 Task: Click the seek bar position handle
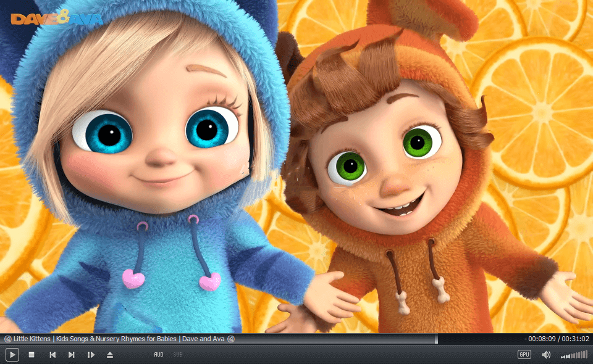(436, 339)
